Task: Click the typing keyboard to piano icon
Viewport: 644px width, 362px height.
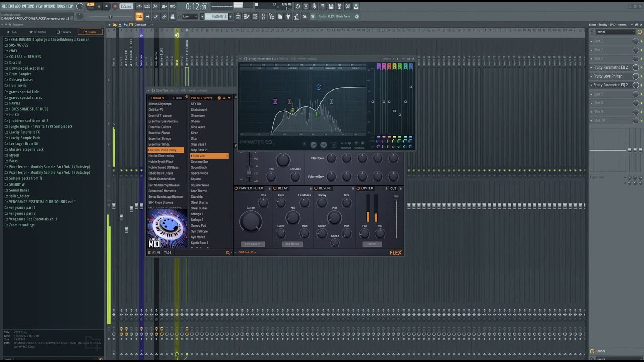Action: [x=139, y=16]
